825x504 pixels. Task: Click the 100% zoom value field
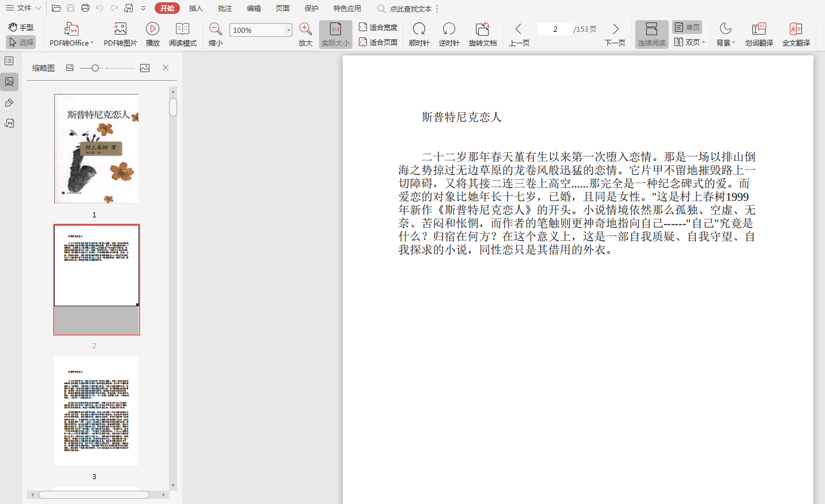coord(257,30)
